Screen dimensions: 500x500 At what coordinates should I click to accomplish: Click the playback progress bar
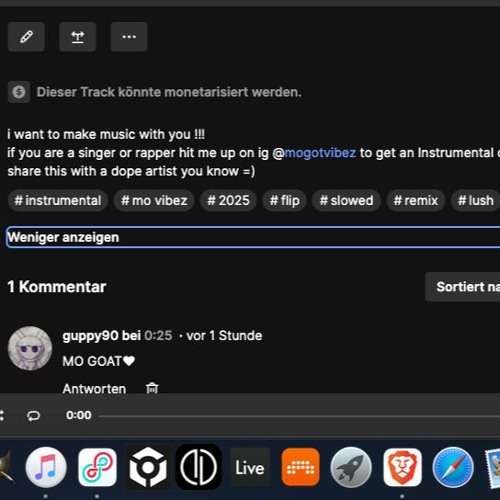(299, 416)
